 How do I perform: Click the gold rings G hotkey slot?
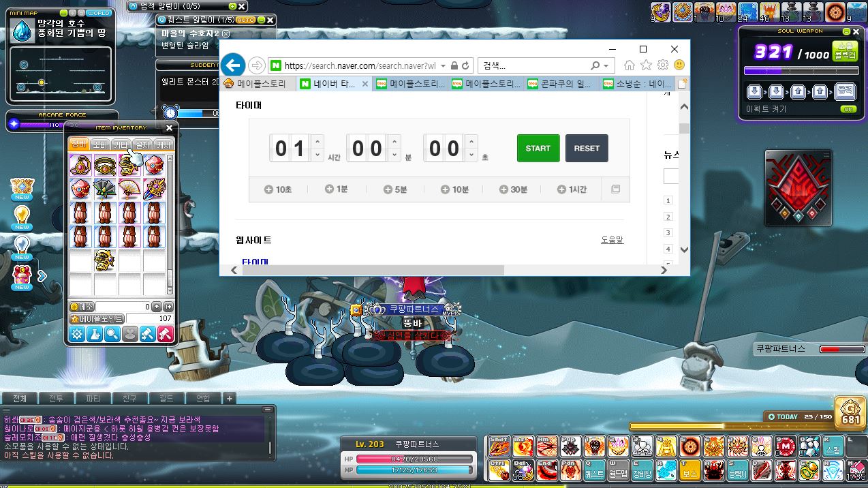pyautogui.click(x=809, y=470)
